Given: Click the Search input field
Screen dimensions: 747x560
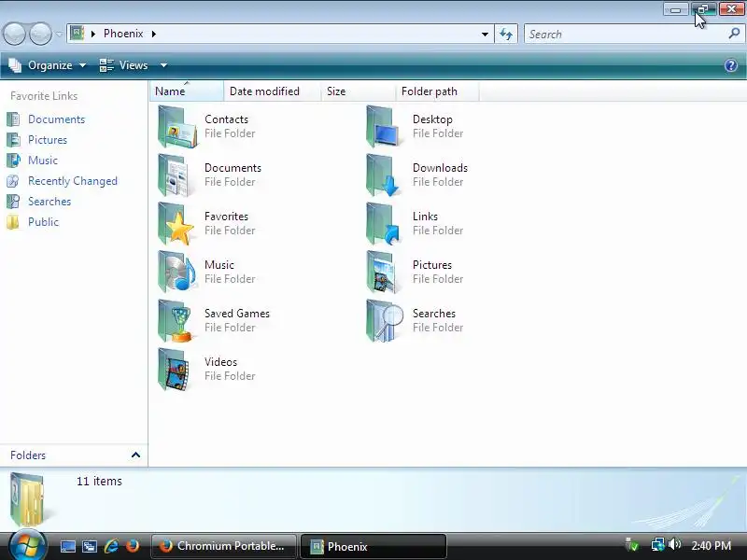Looking at the screenshot, I should coord(626,35).
